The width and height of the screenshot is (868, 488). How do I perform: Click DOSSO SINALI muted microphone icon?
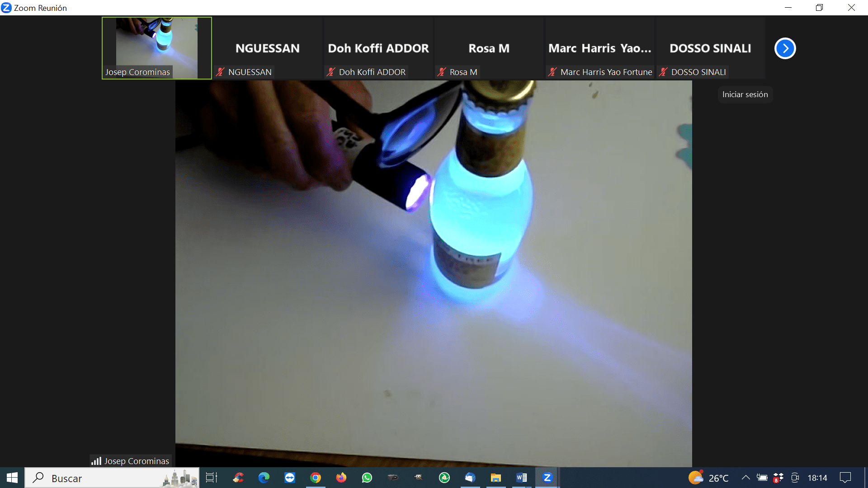[663, 72]
